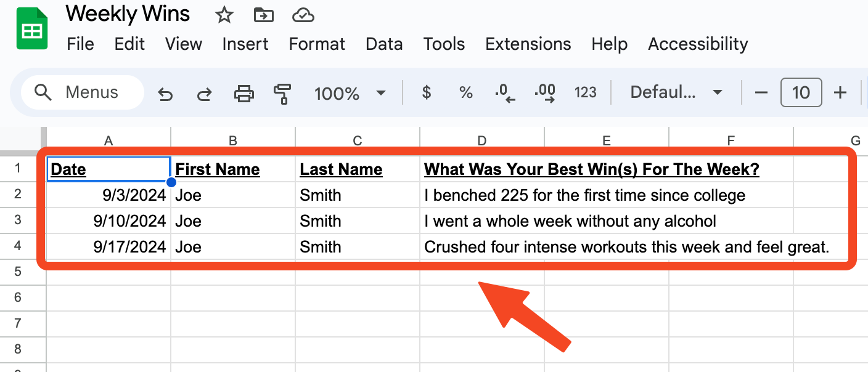Open the 123 number format menu
The width and height of the screenshot is (868, 372).
pos(585,93)
